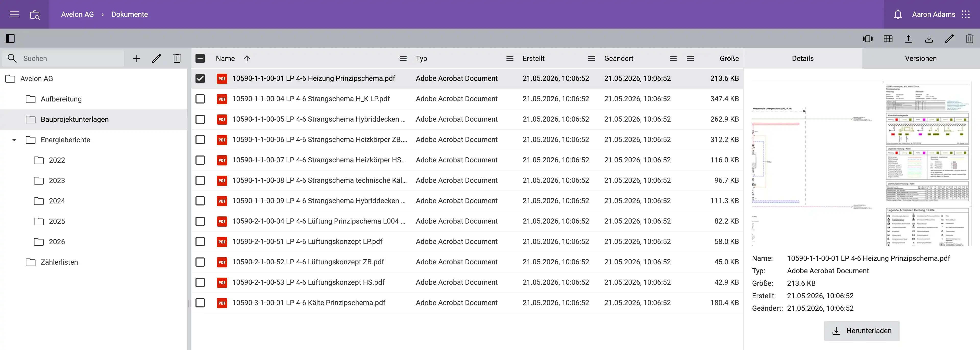Click the 180.4 KB size cell
This screenshot has width=980, height=350.
tap(724, 303)
